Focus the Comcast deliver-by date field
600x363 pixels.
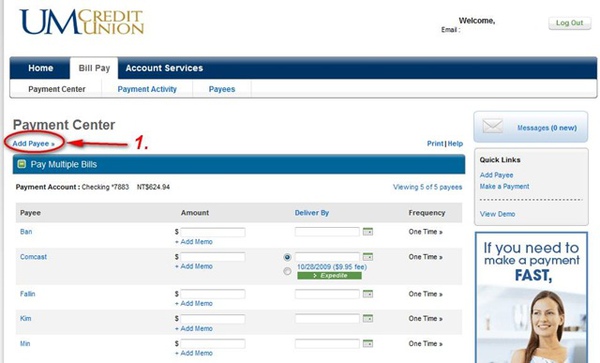(327, 257)
